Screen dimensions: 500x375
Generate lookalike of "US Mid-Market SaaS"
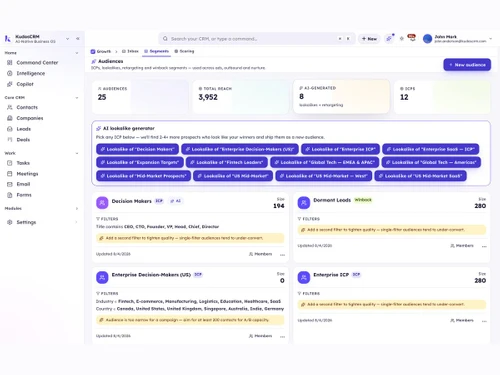click(x=421, y=176)
